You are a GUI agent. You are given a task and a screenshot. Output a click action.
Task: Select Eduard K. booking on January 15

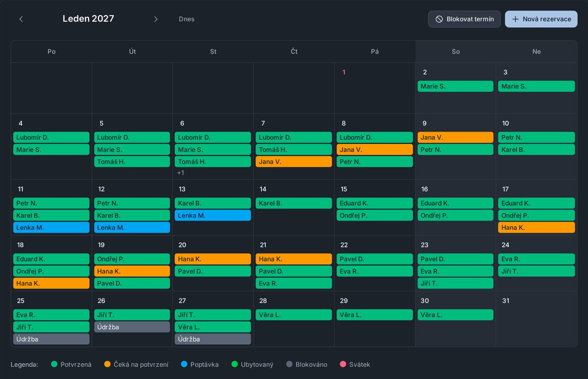375,203
